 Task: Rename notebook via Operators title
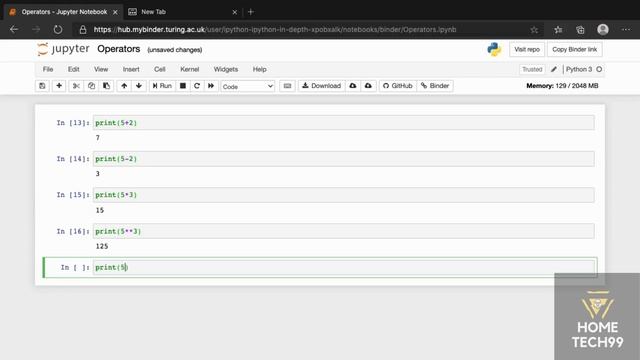(118, 49)
